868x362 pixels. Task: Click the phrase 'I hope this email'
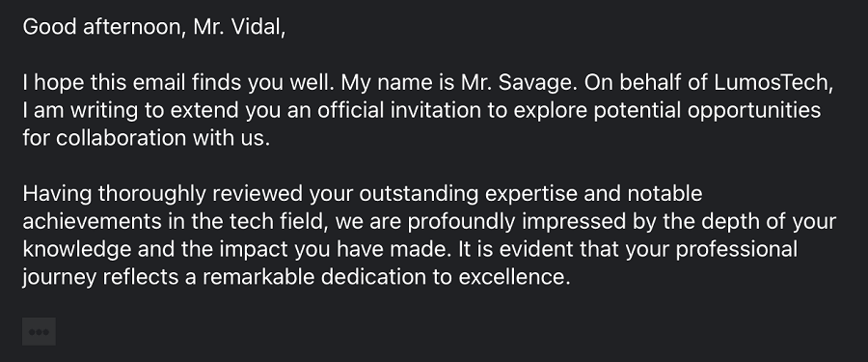tap(104, 82)
